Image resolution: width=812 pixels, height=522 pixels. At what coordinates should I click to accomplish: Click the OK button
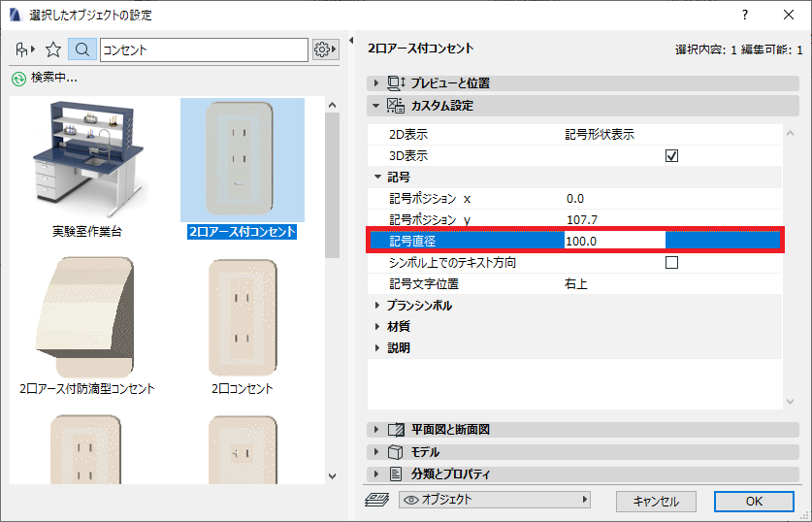tap(754, 502)
